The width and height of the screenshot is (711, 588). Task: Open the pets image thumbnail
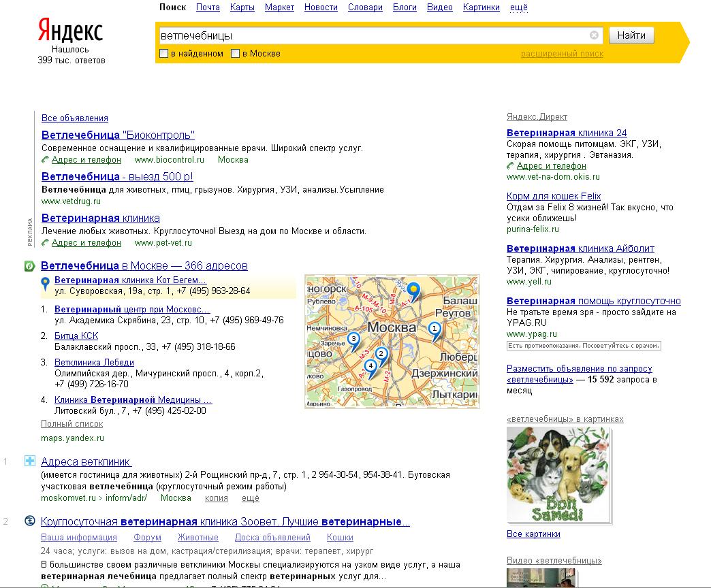click(558, 475)
